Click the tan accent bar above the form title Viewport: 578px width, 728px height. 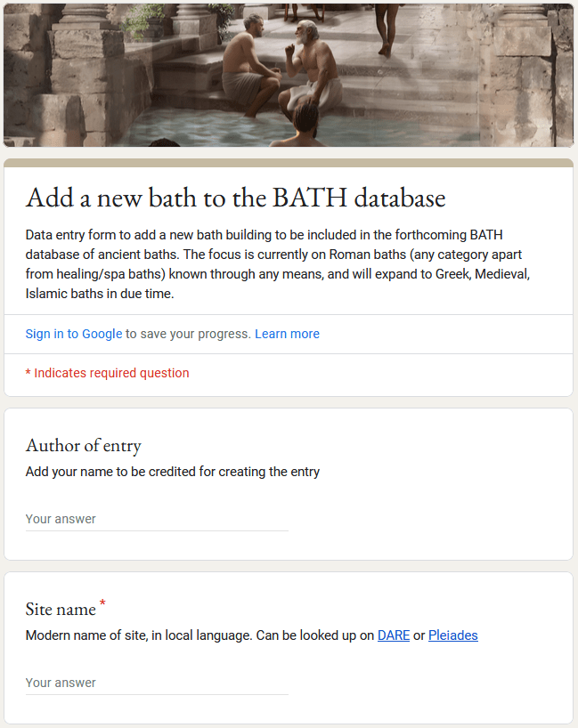tap(289, 163)
